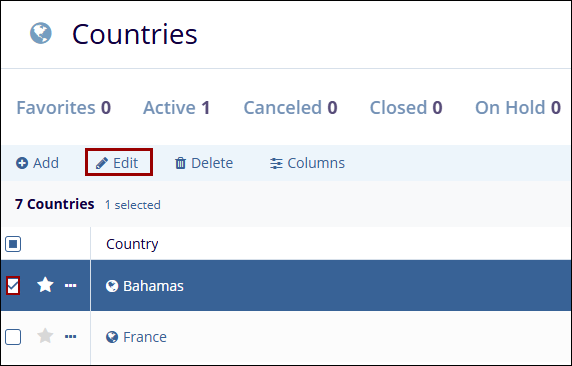Open the France row three-dot menu
This screenshot has height=366, width=572.
(70, 337)
